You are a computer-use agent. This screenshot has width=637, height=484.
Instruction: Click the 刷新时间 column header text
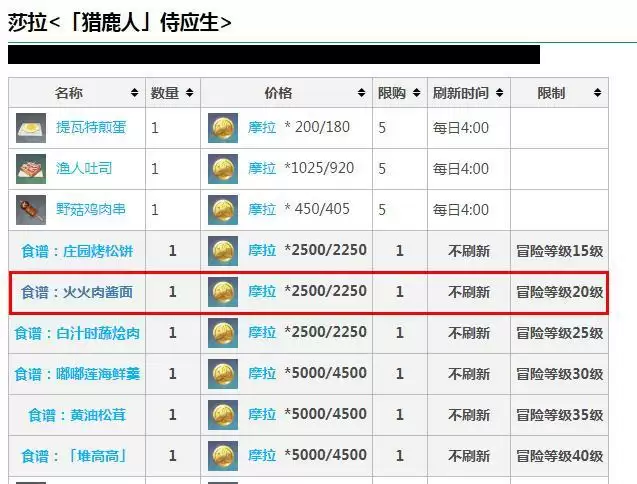pos(460,93)
